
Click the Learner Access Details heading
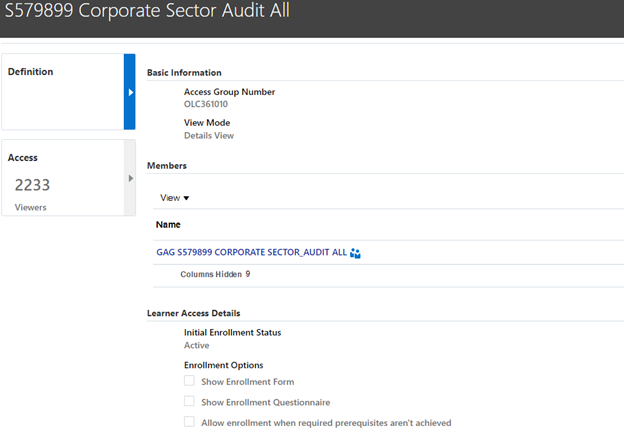point(193,313)
